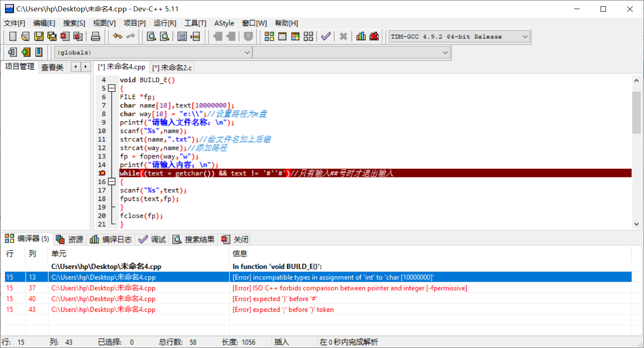
Task: Select the 查看类 side panel tab
Action: point(53,68)
